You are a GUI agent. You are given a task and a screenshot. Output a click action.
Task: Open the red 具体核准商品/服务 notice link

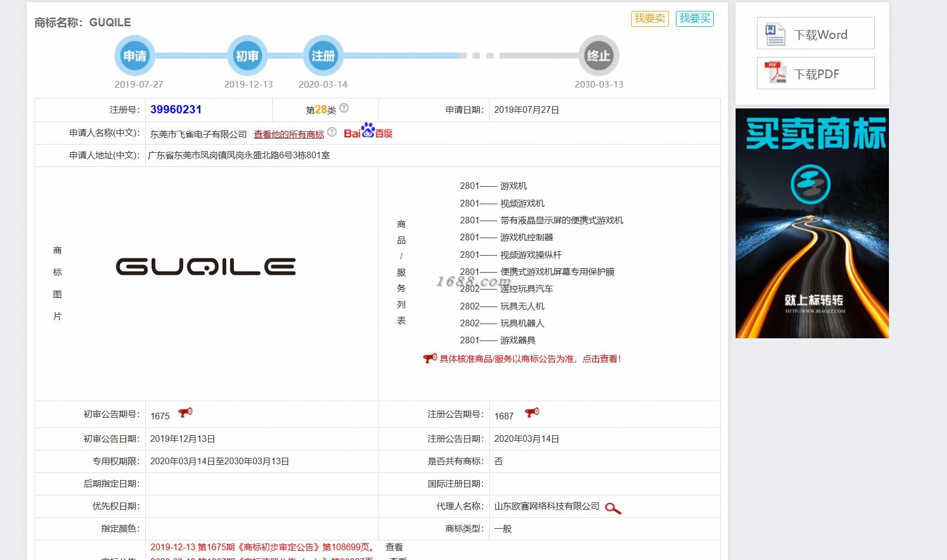tap(530, 359)
